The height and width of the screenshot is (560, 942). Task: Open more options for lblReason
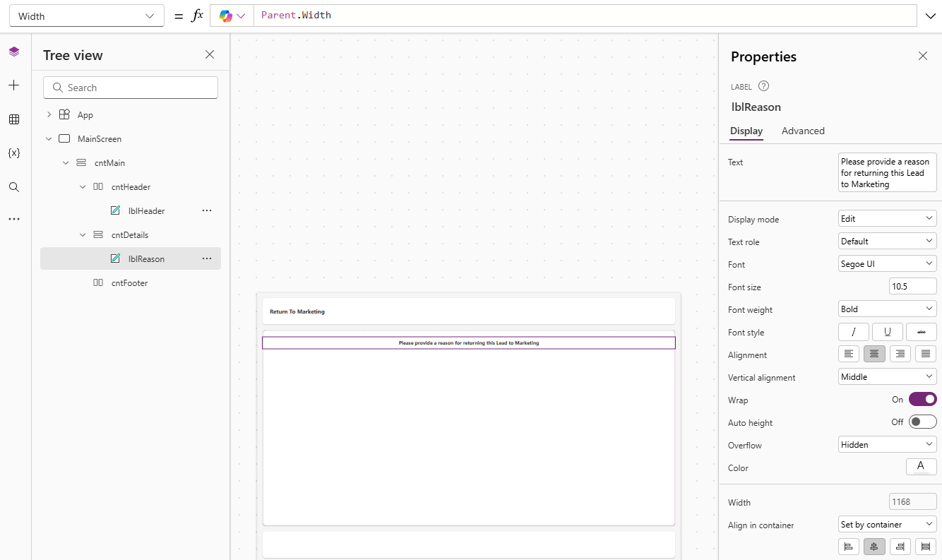click(207, 259)
